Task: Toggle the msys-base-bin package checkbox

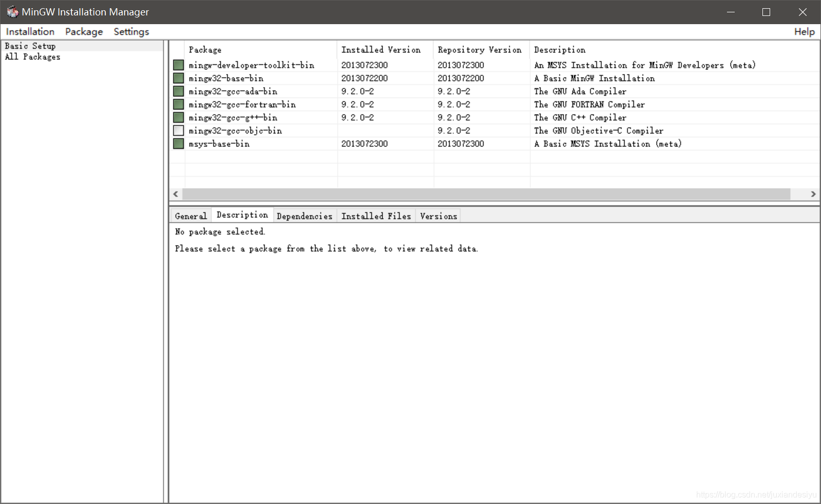Action: coord(178,143)
